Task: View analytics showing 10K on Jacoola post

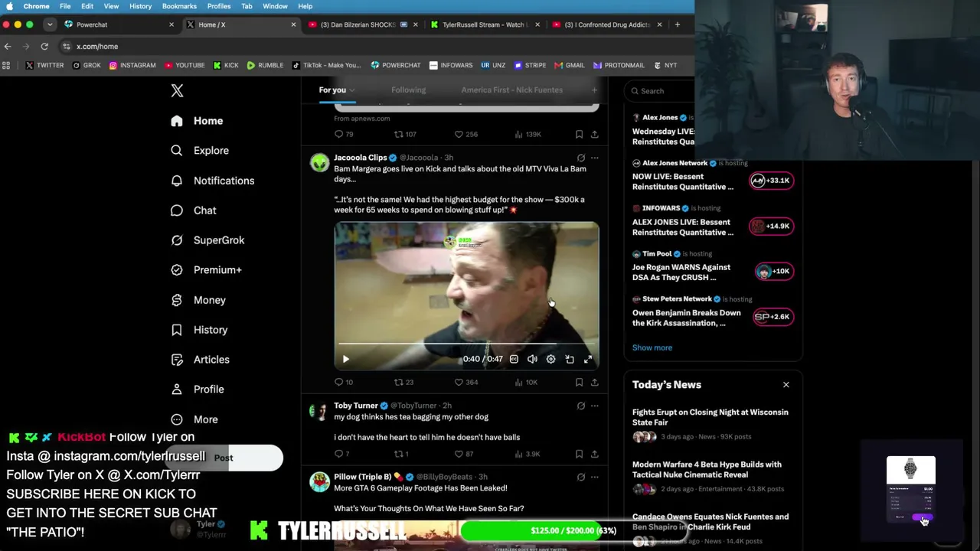Action: tap(526, 382)
